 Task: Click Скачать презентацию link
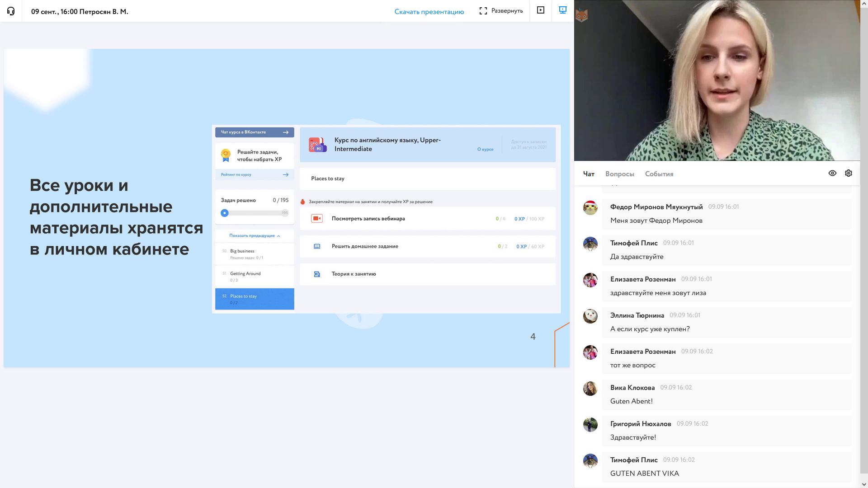point(429,12)
